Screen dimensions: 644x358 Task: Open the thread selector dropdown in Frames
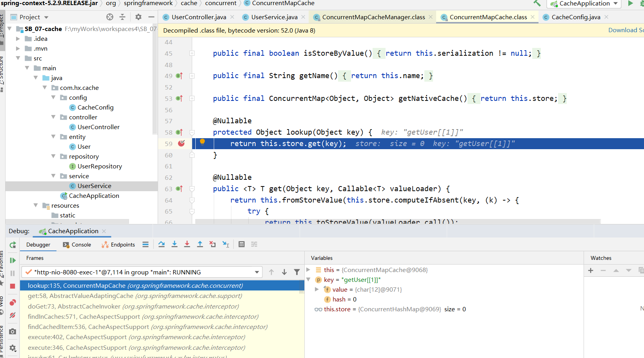pos(257,272)
